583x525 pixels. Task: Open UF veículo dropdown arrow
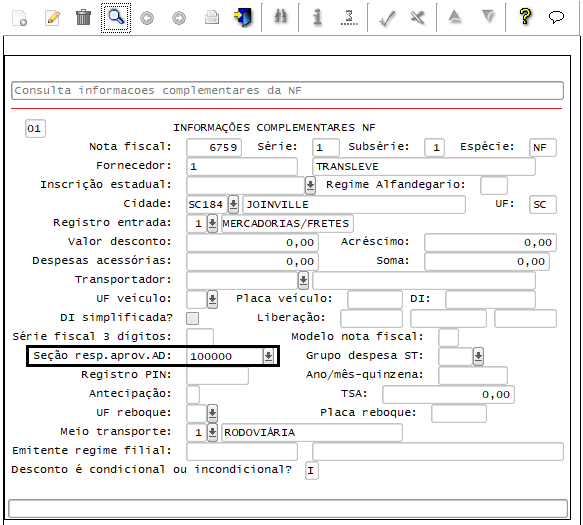pos(212,299)
